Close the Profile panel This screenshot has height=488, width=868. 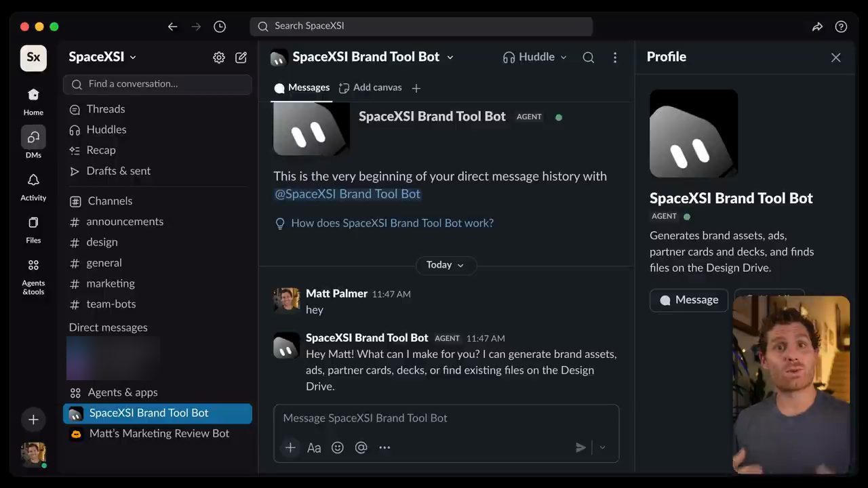click(835, 58)
